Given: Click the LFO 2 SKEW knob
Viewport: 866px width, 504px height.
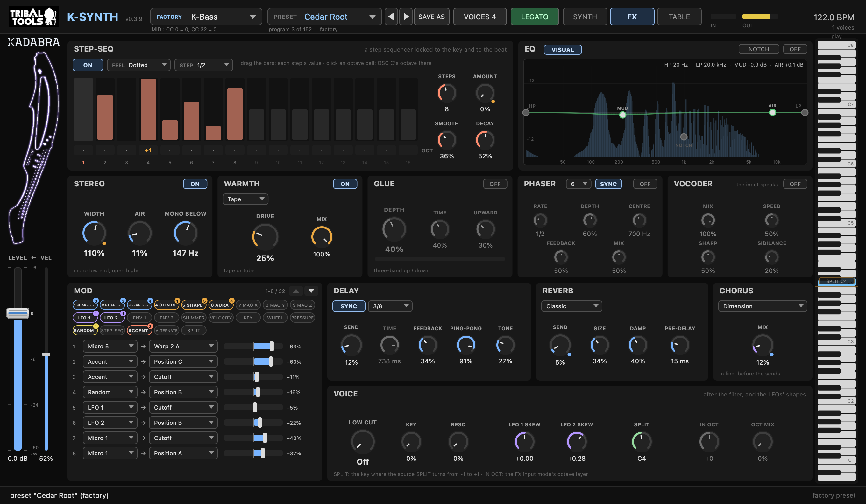Looking at the screenshot, I should [576, 442].
